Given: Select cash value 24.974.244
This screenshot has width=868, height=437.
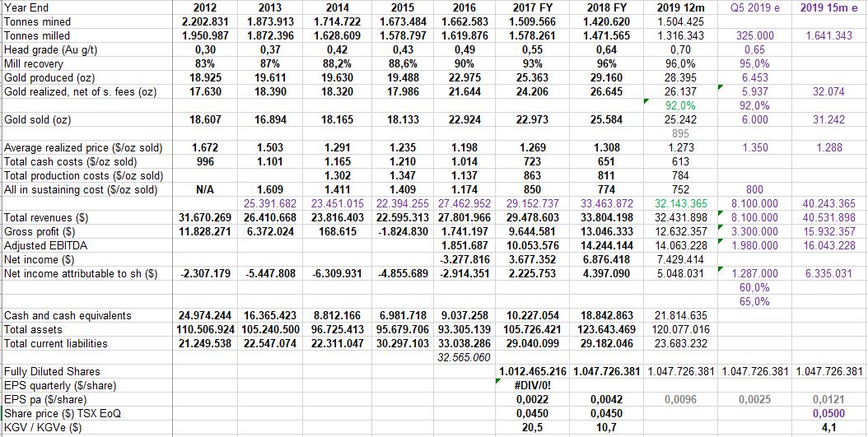Looking at the screenshot, I should pos(205,315).
